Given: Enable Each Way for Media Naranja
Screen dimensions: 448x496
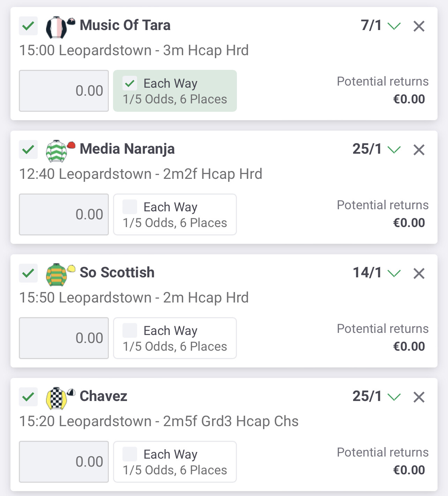Looking at the screenshot, I should pos(130,207).
